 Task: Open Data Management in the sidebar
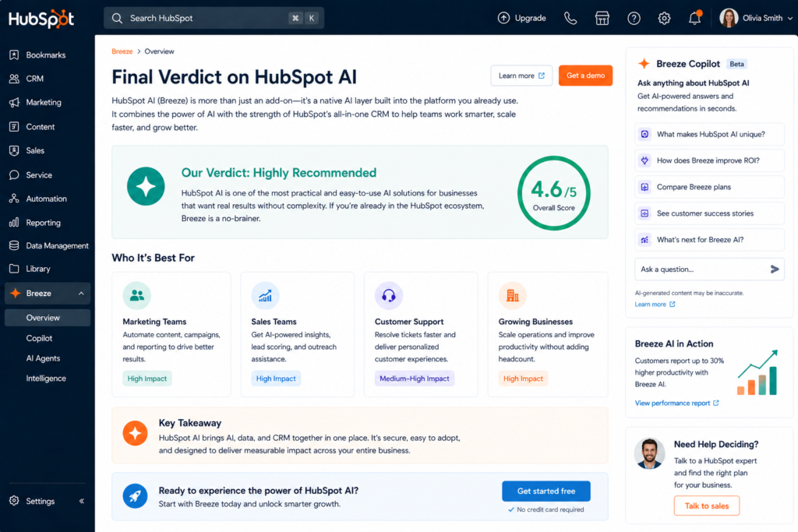[57, 245]
